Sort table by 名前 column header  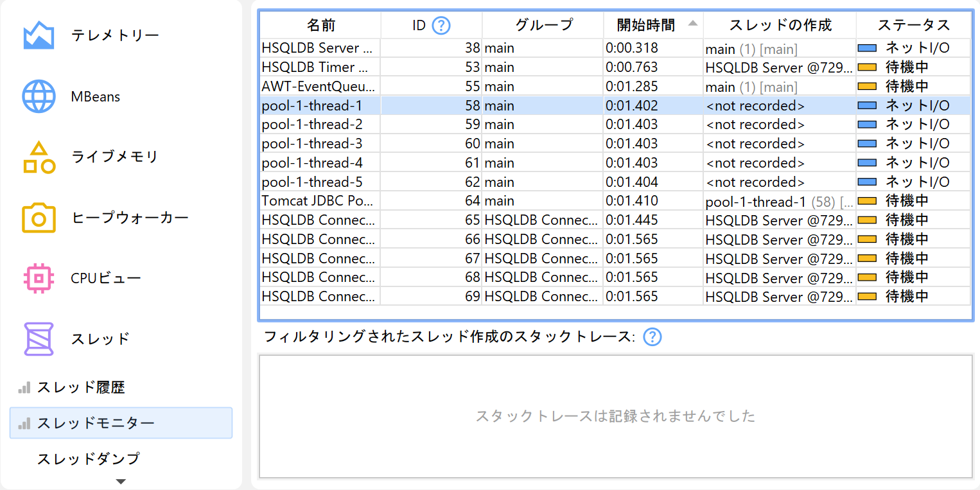(x=320, y=26)
